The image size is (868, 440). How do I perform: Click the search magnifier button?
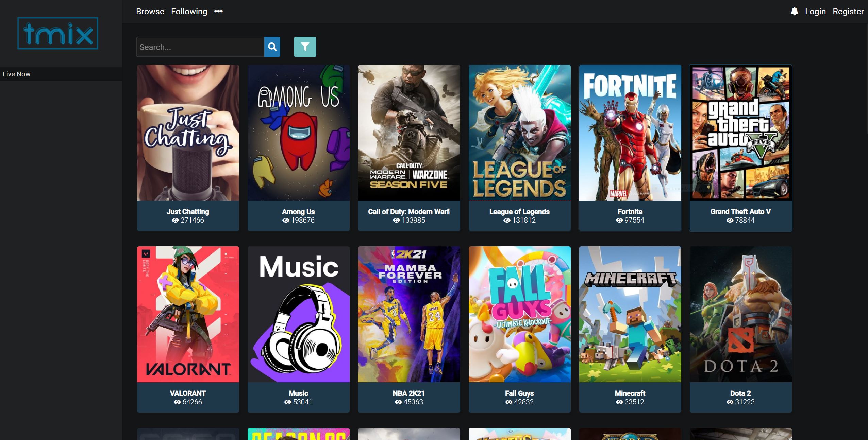click(x=272, y=47)
